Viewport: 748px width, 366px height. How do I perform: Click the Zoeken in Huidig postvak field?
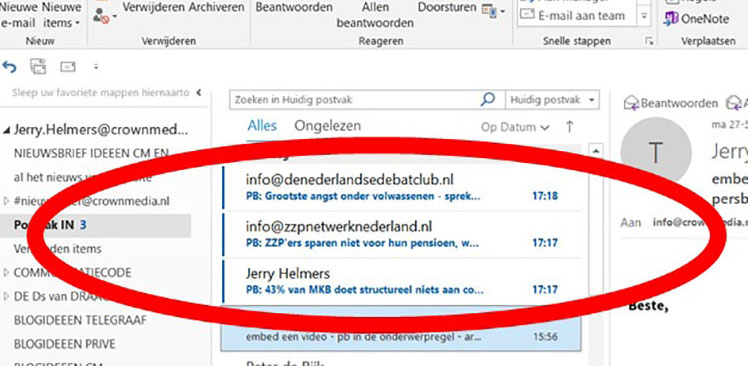pyautogui.click(x=355, y=100)
